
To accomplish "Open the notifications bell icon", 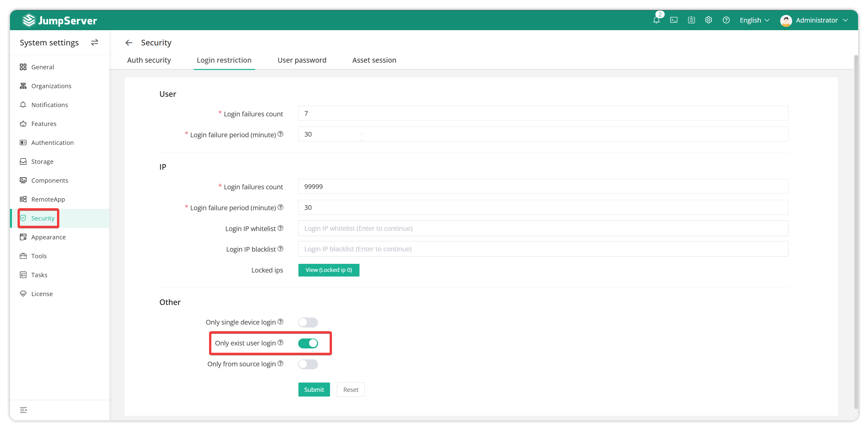I will tap(656, 20).
